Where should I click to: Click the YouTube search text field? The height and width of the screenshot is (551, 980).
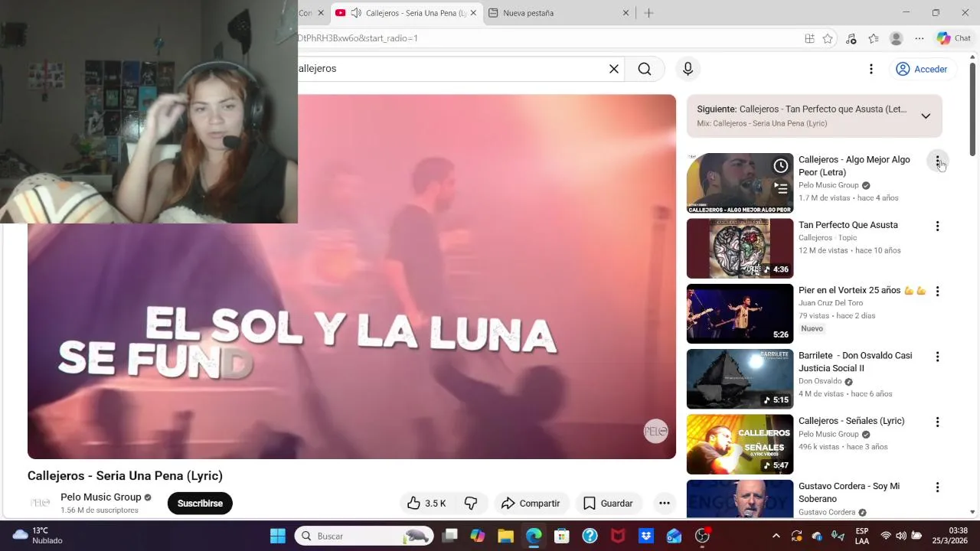tap(450, 69)
